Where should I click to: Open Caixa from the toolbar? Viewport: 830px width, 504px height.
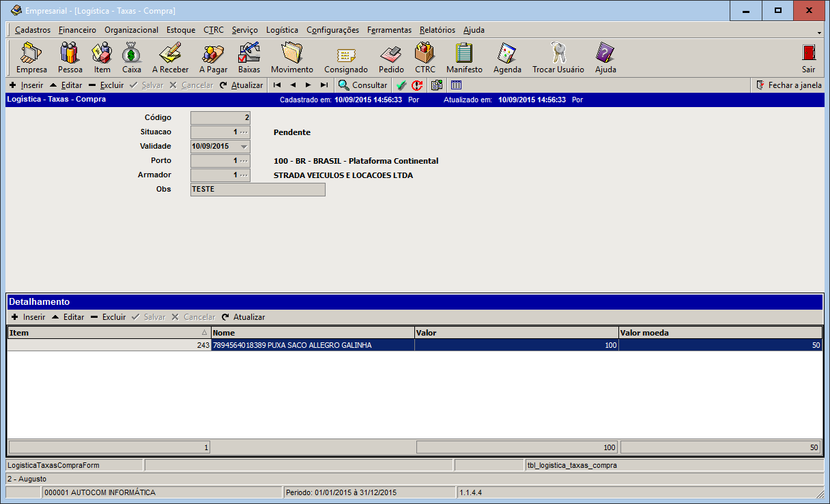tap(131, 58)
